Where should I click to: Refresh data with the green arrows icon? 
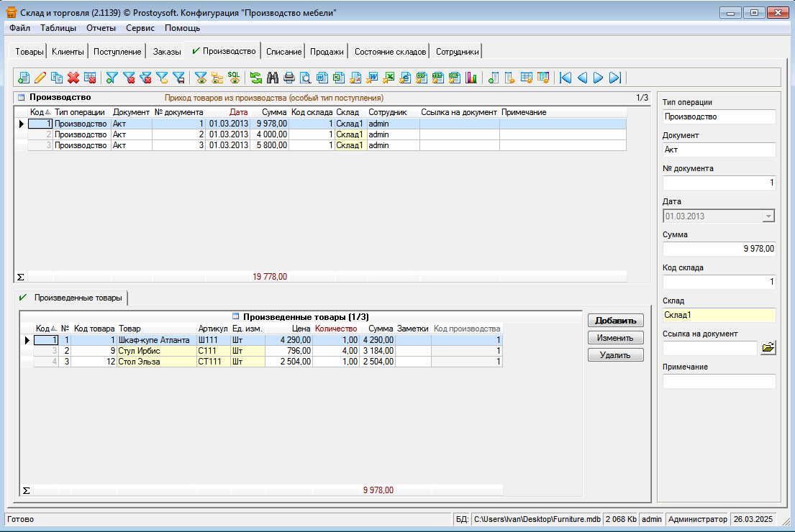(256, 78)
